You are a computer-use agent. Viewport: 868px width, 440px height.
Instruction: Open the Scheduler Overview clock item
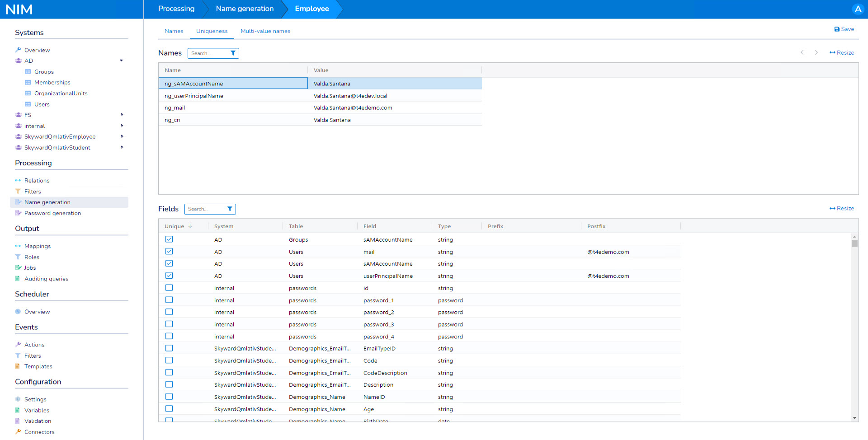[37, 312]
